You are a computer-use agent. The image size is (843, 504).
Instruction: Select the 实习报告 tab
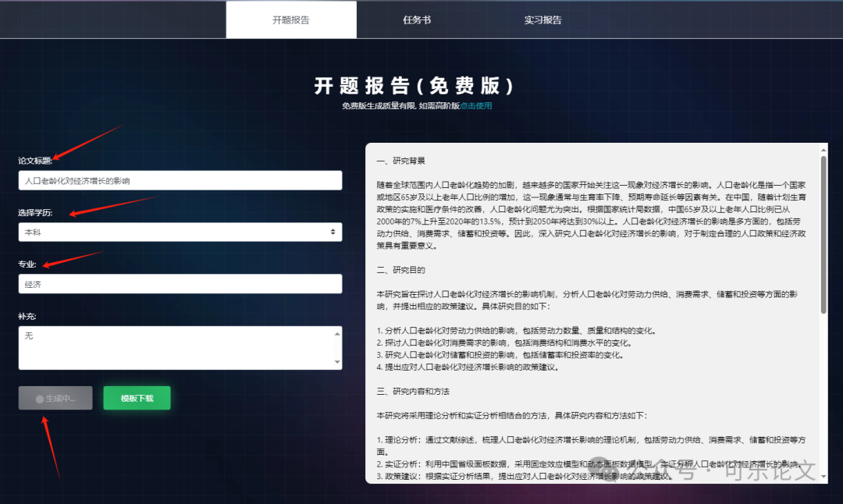(x=542, y=20)
